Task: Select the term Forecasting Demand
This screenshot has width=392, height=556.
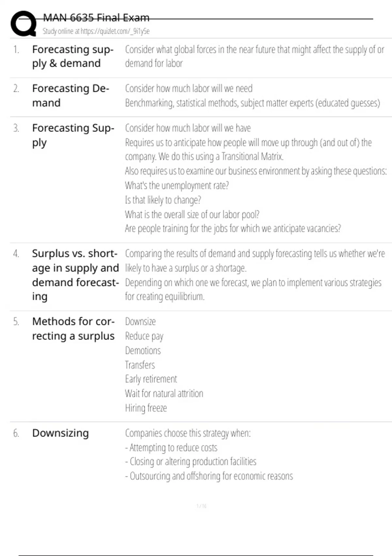Action: click(x=70, y=96)
